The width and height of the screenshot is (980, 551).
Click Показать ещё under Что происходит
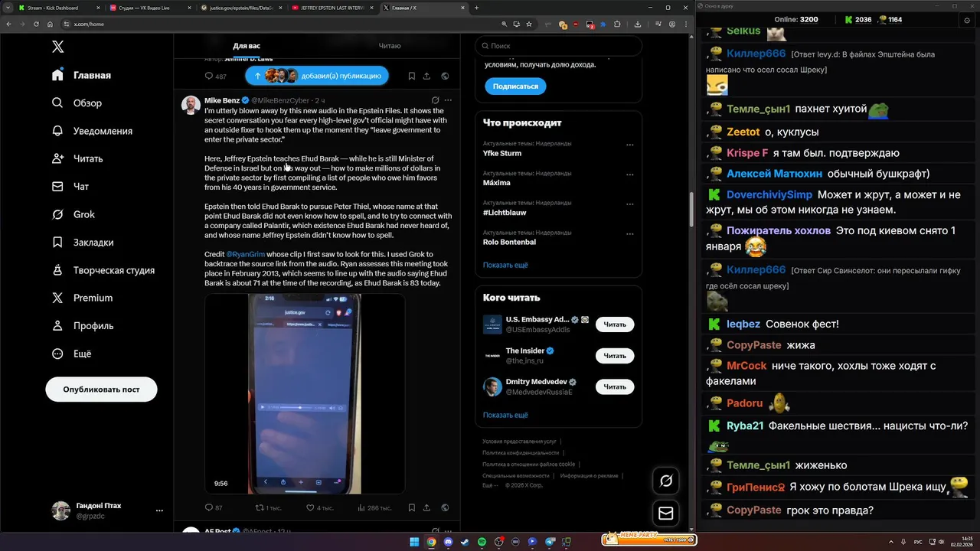click(505, 265)
